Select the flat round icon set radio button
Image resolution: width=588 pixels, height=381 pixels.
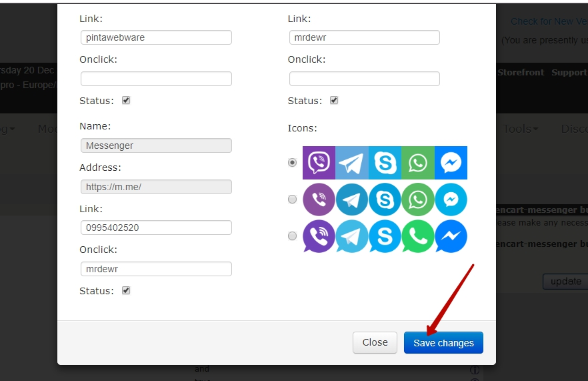coord(292,200)
